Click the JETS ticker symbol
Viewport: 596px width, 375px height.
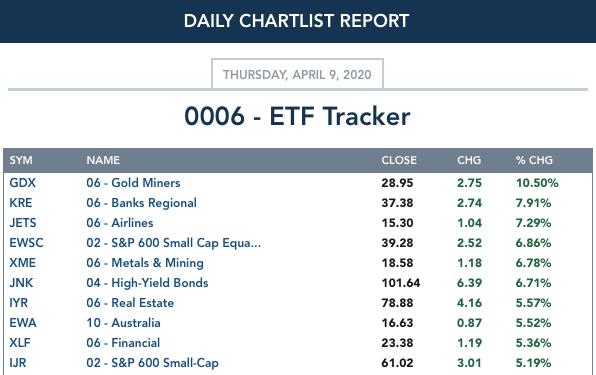click(23, 223)
